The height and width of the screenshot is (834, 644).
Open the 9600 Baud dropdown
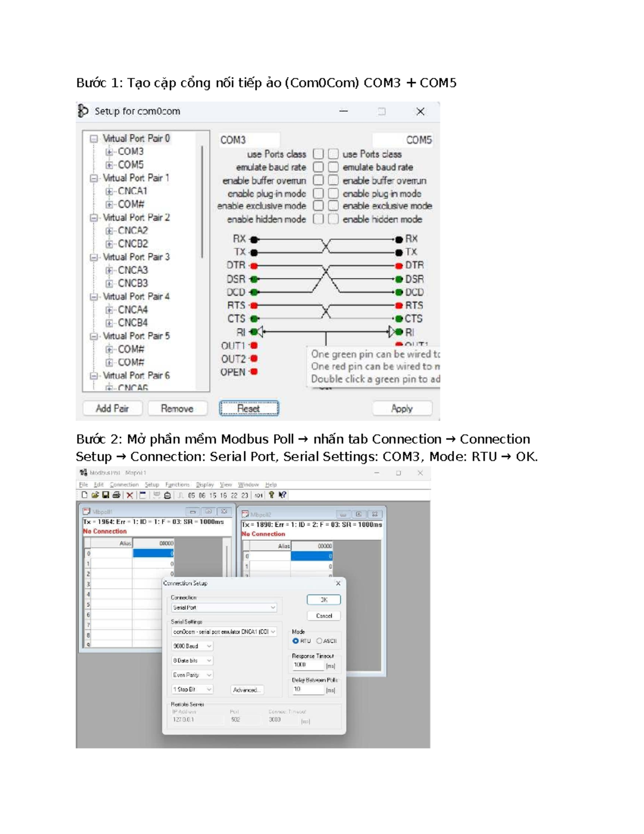(192, 646)
